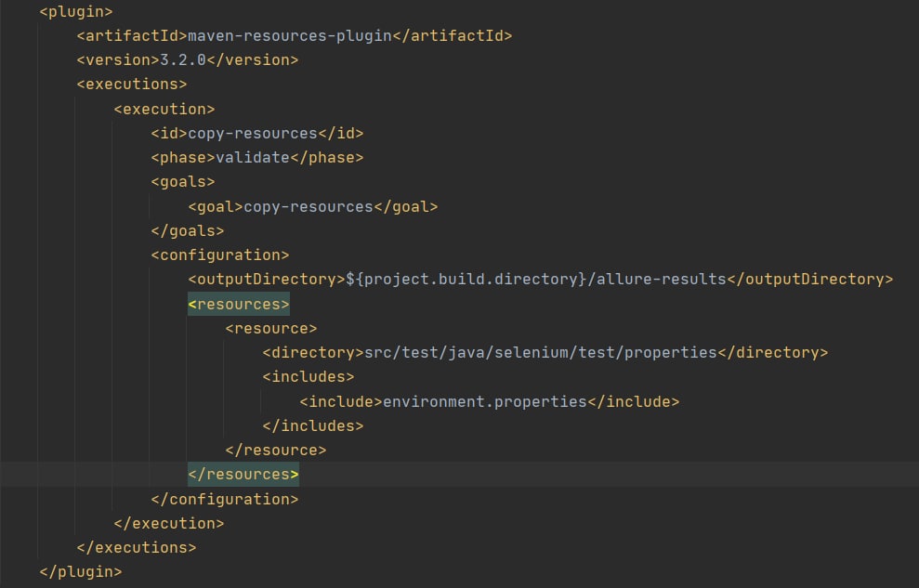Click the include environment.properties line
Image resolution: width=919 pixels, height=588 pixels.
click(490, 402)
